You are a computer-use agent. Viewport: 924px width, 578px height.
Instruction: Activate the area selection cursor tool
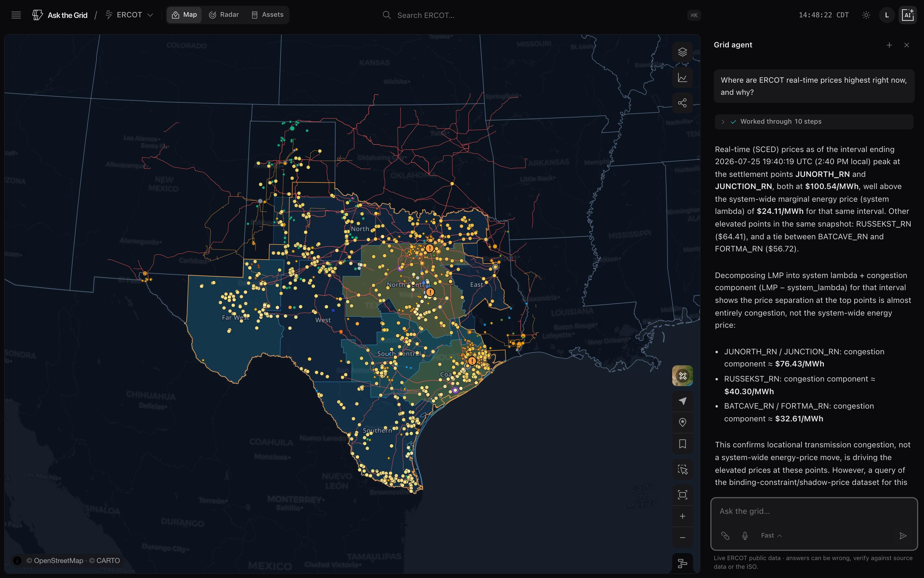[x=682, y=469]
